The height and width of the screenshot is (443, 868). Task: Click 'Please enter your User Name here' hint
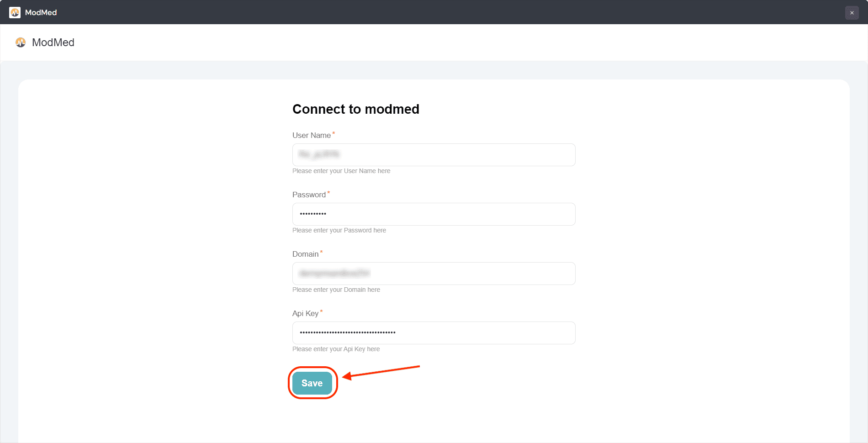(341, 171)
